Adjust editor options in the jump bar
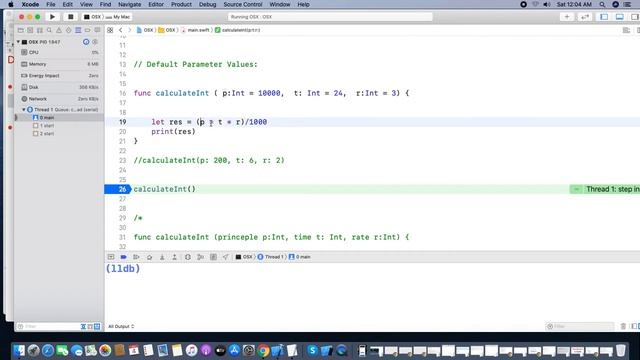Image resolution: width=640 pixels, height=360 pixels. tap(626, 30)
